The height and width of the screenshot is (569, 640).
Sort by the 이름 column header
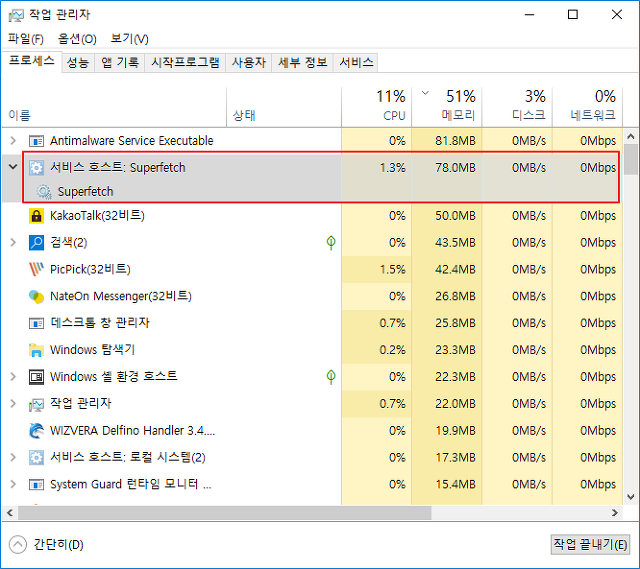[x=114, y=107]
